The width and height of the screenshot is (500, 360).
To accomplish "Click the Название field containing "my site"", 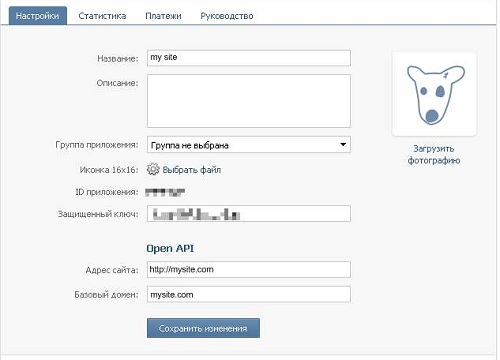I will coord(249,58).
